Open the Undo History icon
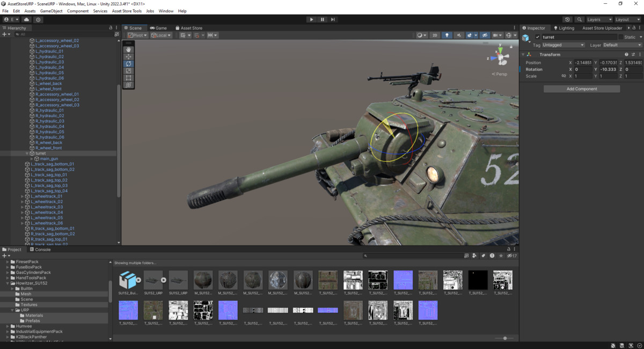Screen dimensions: 644x349 click(x=568, y=19)
